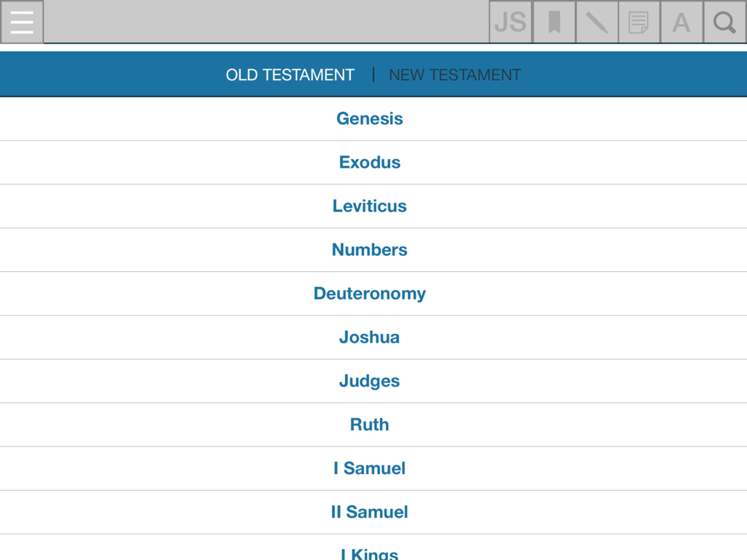The height and width of the screenshot is (560, 747).
Task: Open the book of Deuteronomy
Action: point(370,293)
